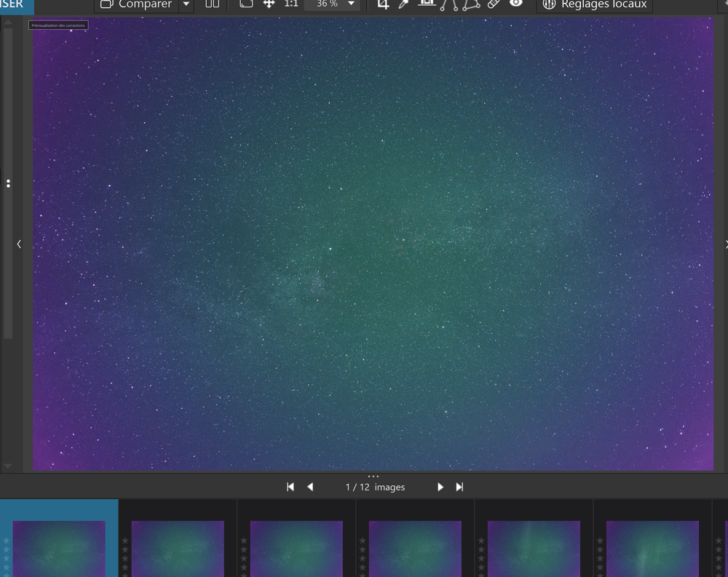728x577 pixels.
Task: Set zoom to 1:1
Action: pyautogui.click(x=291, y=4)
